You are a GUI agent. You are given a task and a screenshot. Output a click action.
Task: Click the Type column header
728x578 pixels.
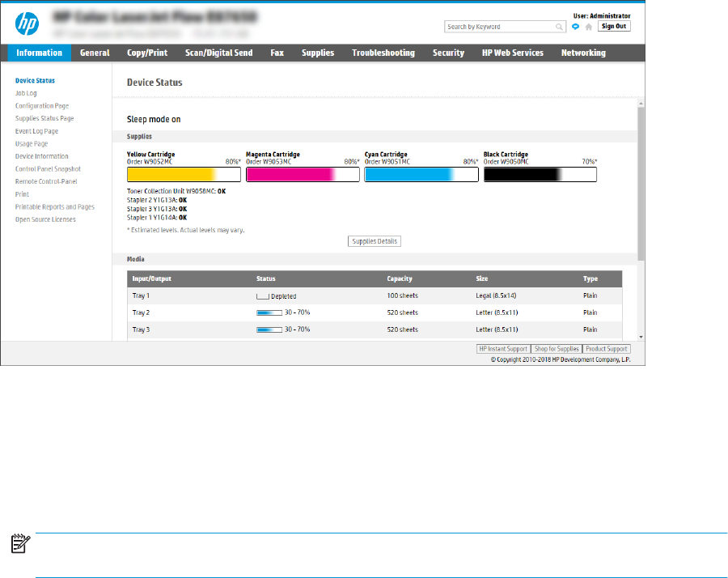click(x=590, y=278)
